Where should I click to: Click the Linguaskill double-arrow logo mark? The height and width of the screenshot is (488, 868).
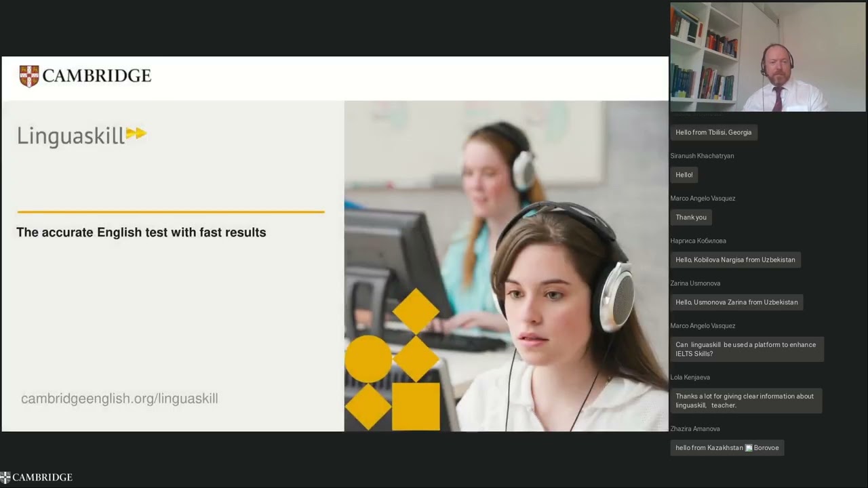click(136, 134)
